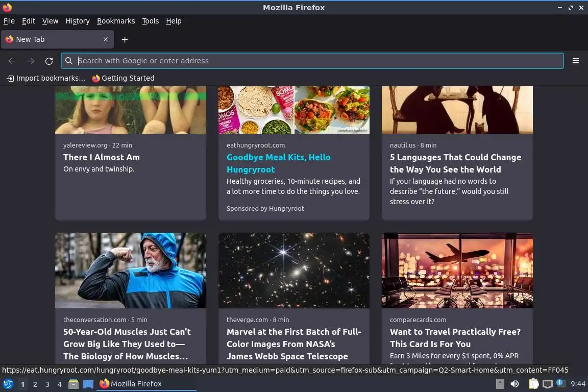Screen dimensions: 588x392
Task: Click the yalereview.org · 22 min source line
Action: coord(97,145)
